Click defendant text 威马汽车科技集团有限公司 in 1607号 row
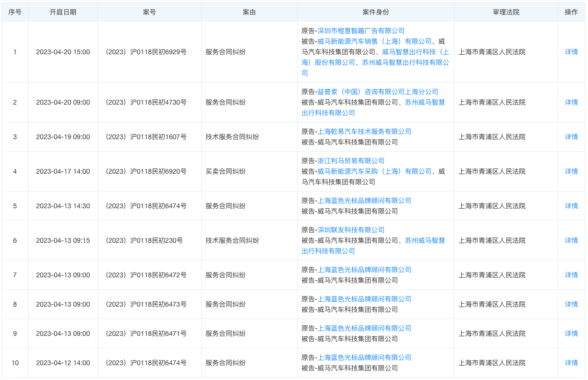 click(x=358, y=142)
